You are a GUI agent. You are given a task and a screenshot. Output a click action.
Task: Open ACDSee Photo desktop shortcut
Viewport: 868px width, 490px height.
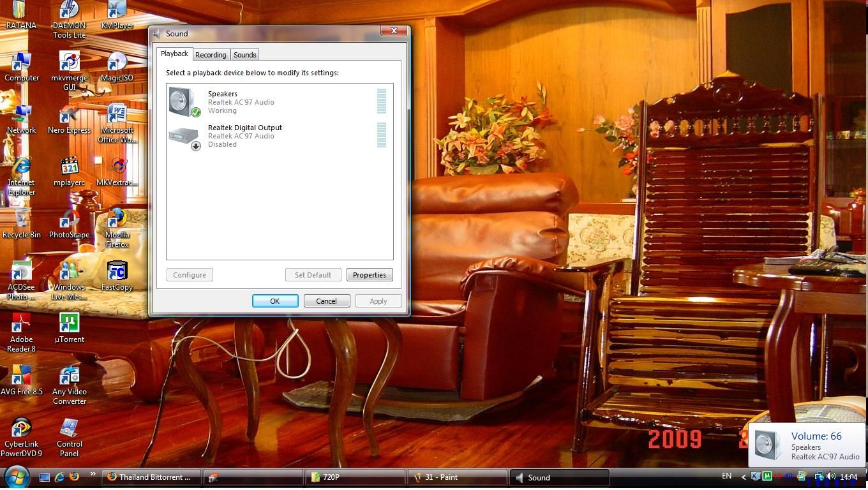point(22,281)
